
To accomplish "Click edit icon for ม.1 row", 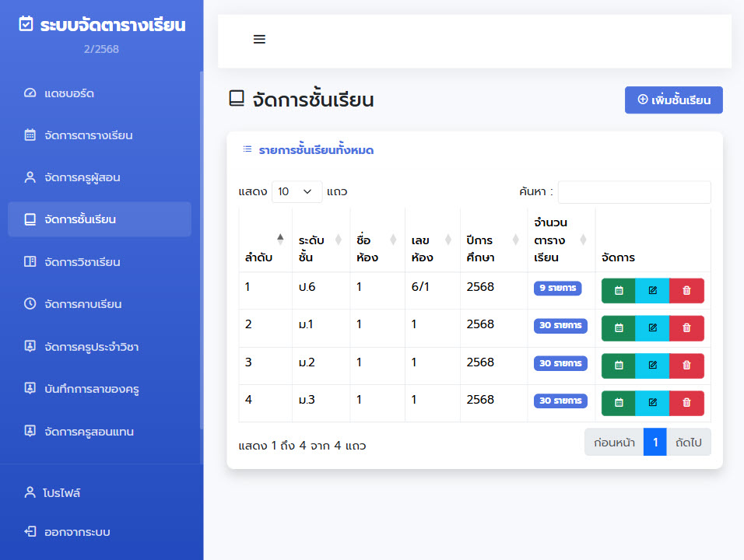I will coord(652,327).
